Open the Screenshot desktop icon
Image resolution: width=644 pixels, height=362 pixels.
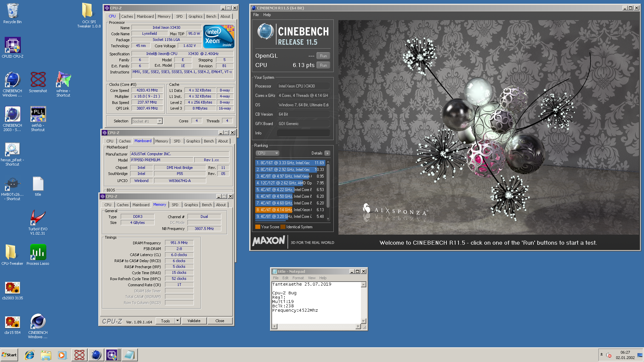click(38, 82)
